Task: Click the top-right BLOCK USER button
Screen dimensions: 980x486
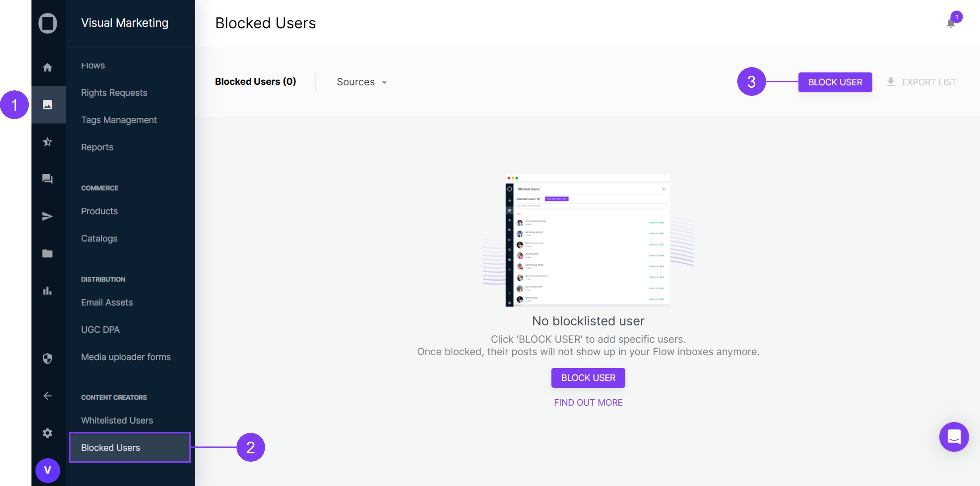Action: 835,82
